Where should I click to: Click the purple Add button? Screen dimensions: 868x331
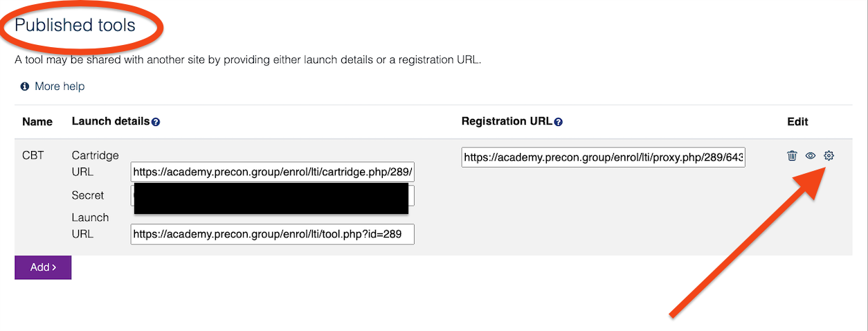(43, 267)
